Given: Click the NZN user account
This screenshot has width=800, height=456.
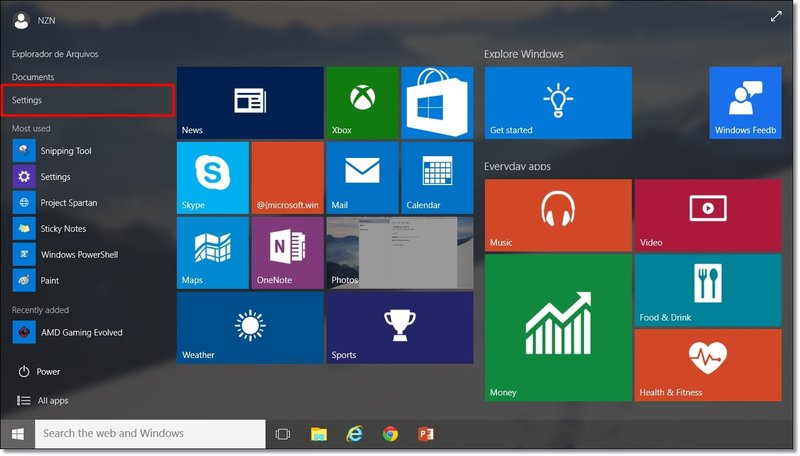Looking at the screenshot, I should tap(34, 20).
